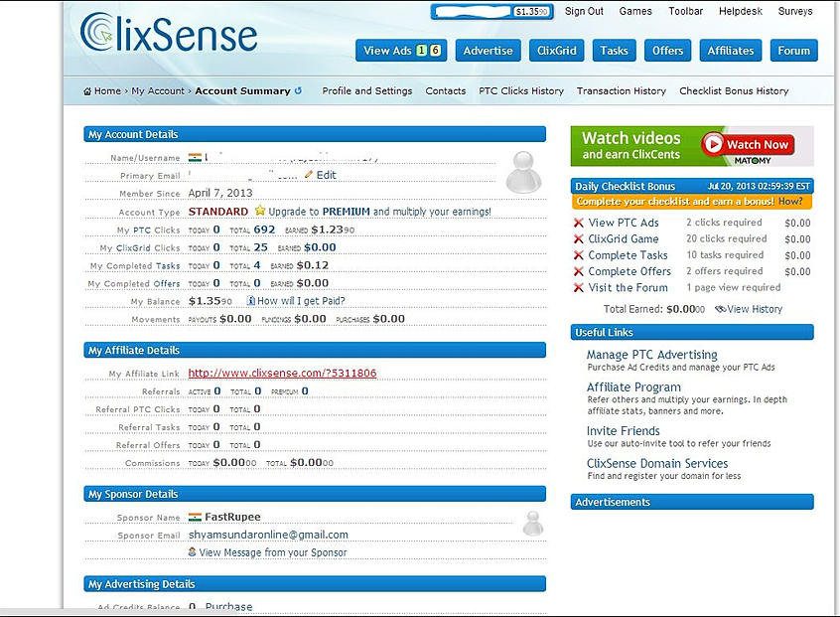Open the Affiliates page
Viewport: 840px width, 617px height.
pos(731,51)
